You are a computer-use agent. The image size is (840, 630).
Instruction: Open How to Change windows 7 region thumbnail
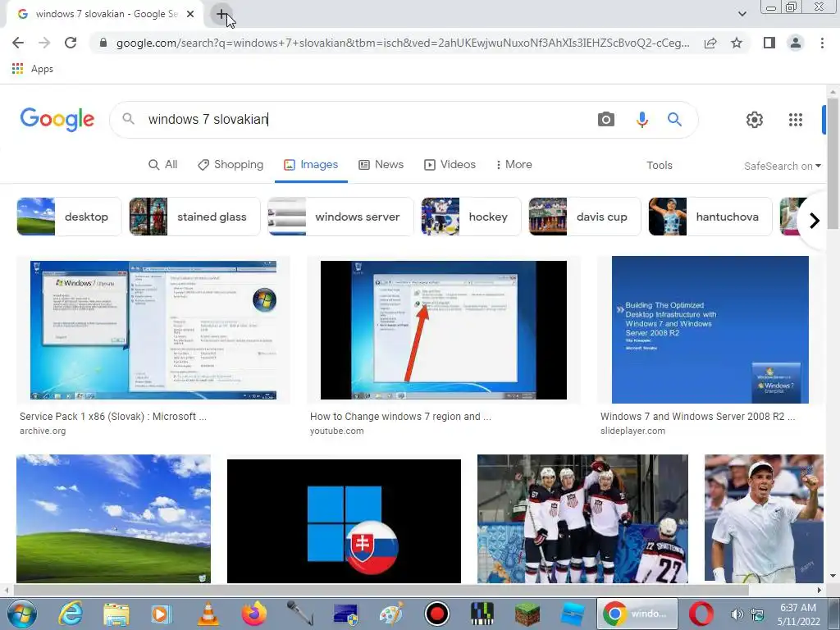coord(444,330)
